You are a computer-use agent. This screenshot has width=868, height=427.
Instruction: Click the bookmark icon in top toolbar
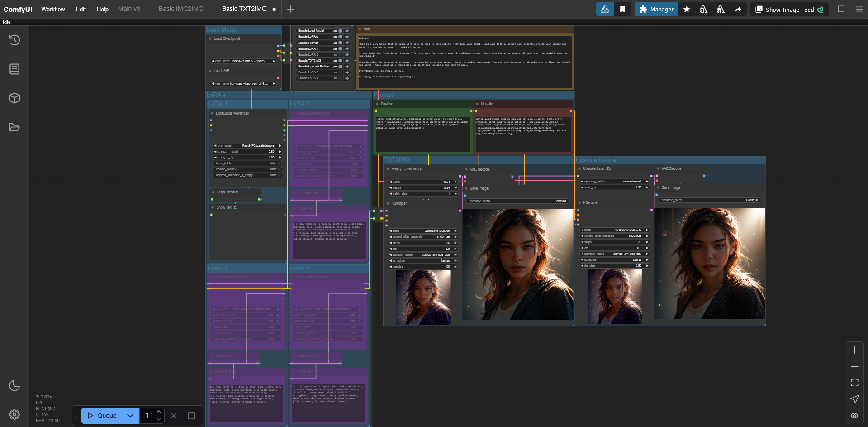(x=622, y=9)
